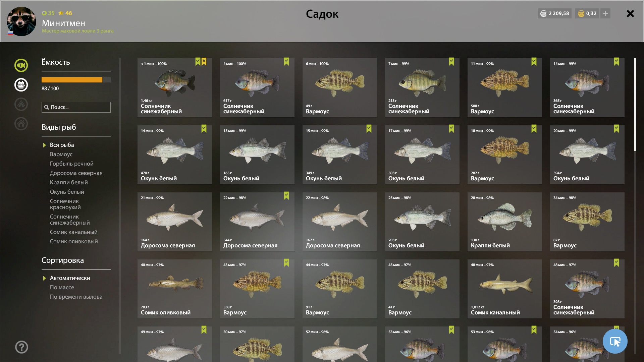This screenshot has width=644, height=362.
Task: Focus the Поиск search field
Action: 76,107
